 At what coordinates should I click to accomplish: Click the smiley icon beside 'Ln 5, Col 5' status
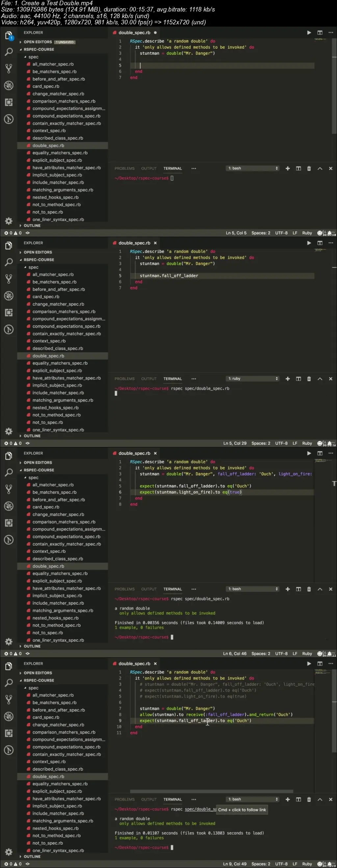click(x=320, y=233)
